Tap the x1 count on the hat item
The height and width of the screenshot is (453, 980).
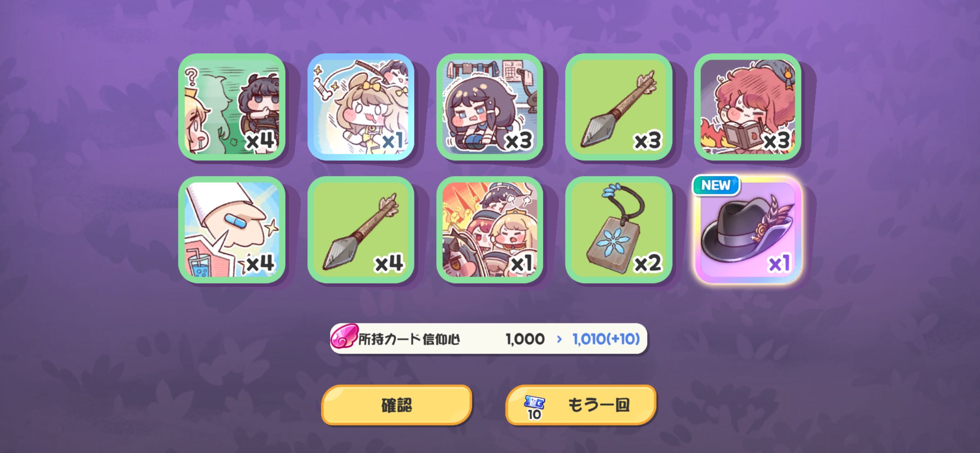point(779,264)
